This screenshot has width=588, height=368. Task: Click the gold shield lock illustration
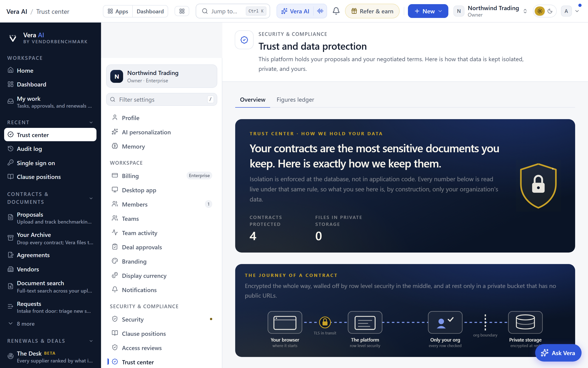tap(538, 186)
